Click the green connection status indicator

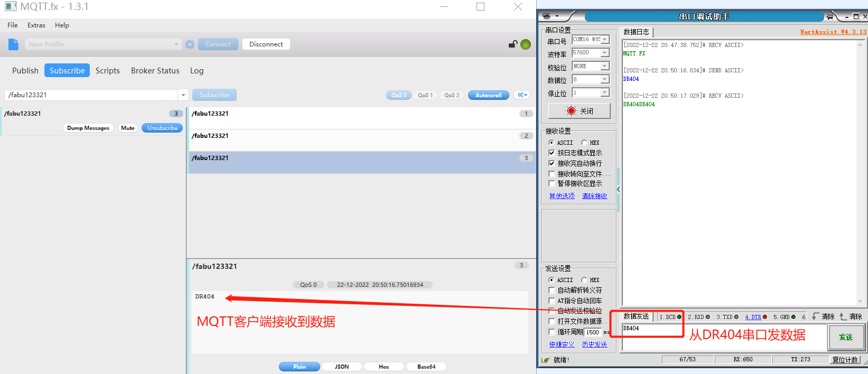526,44
